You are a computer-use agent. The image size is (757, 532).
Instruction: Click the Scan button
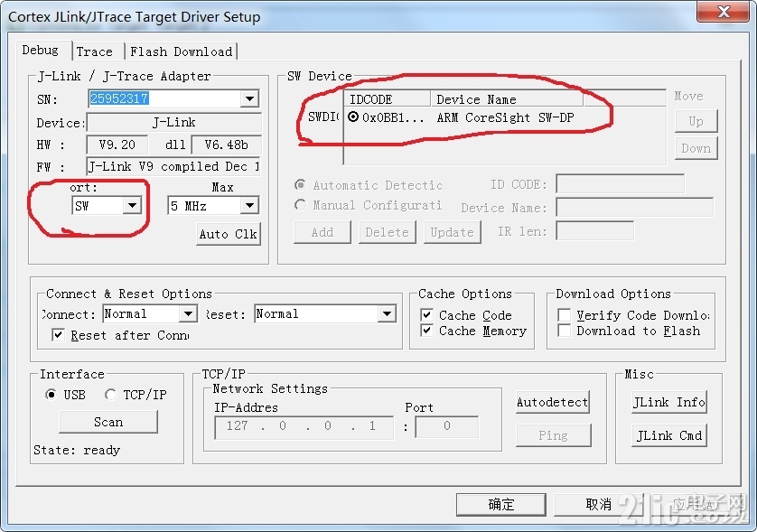(108, 422)
